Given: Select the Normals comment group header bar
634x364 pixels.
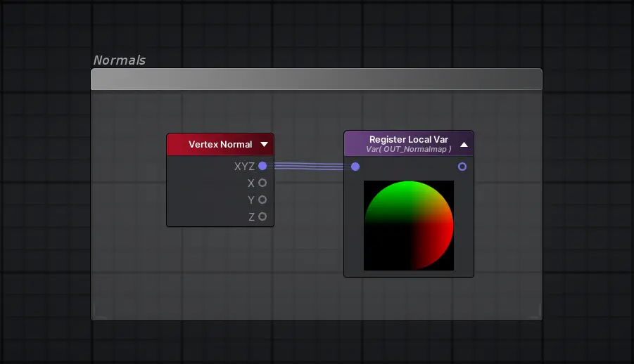Looking at the screenshot, I should coord(317,79).
